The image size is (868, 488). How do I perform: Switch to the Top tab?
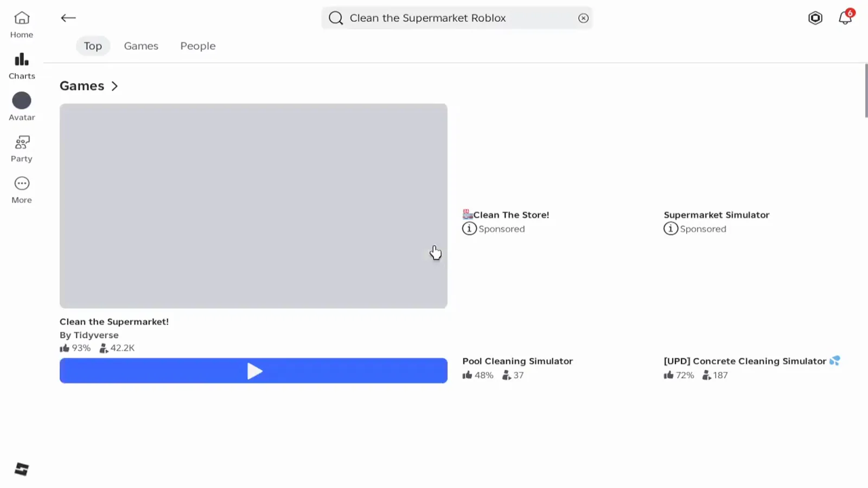coord(93,46)
